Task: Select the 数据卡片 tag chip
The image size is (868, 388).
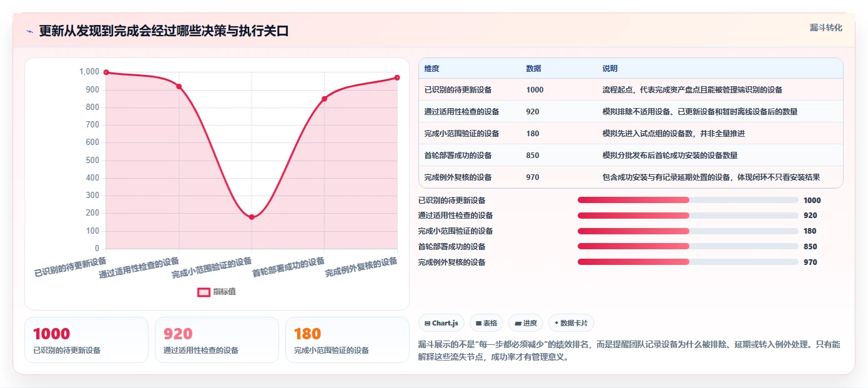Action: [571, 323]
